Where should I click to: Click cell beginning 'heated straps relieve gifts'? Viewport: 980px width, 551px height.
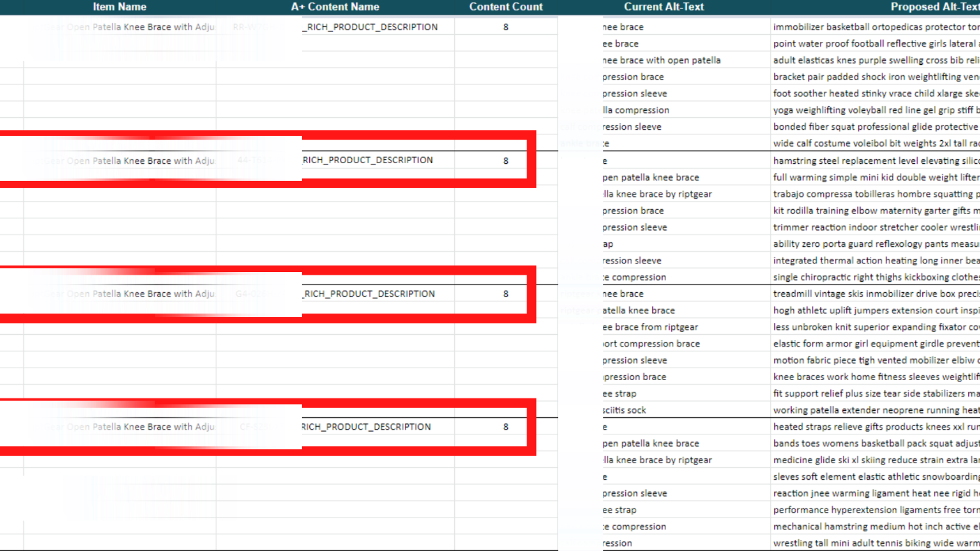coord(875,427)
